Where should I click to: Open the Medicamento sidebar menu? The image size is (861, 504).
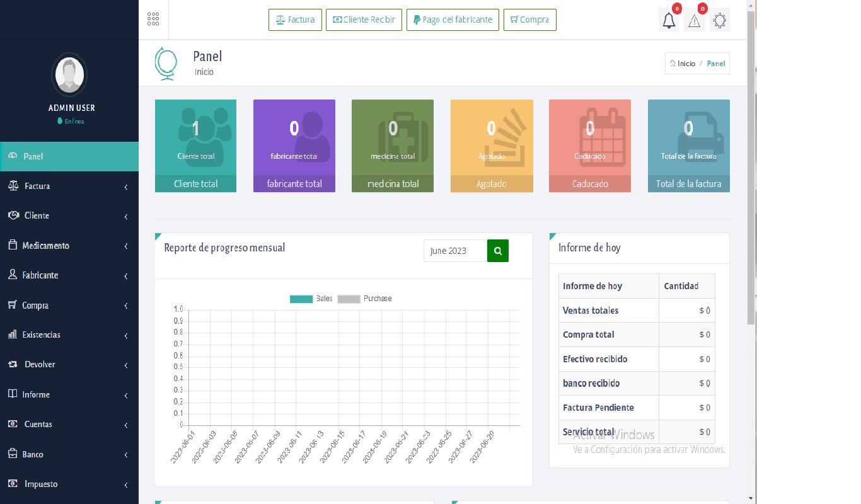click(69, 245)
